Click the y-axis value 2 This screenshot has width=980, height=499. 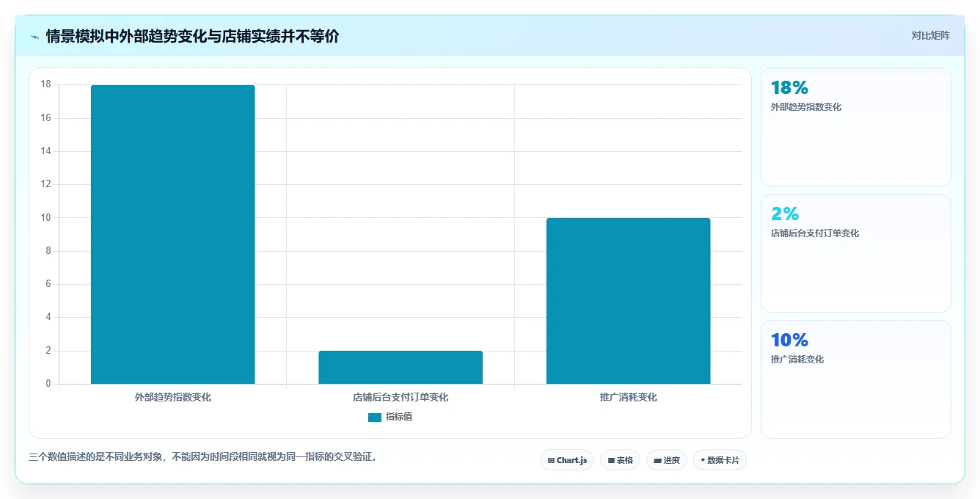pos(48,350)
